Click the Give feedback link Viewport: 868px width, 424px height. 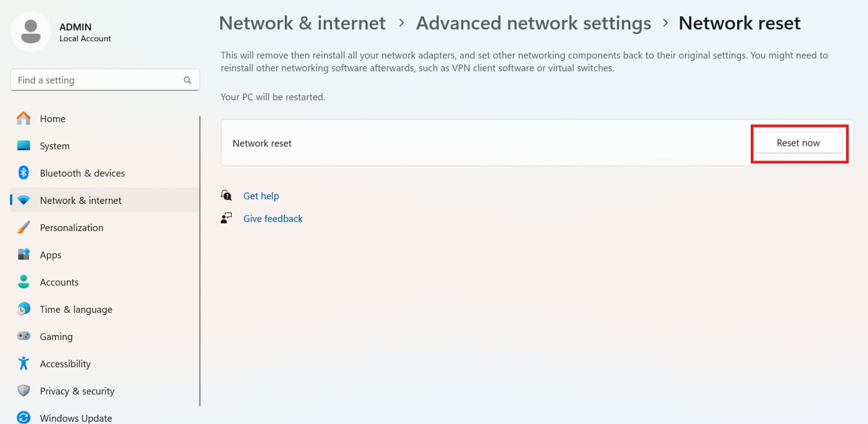pos(273,219)
